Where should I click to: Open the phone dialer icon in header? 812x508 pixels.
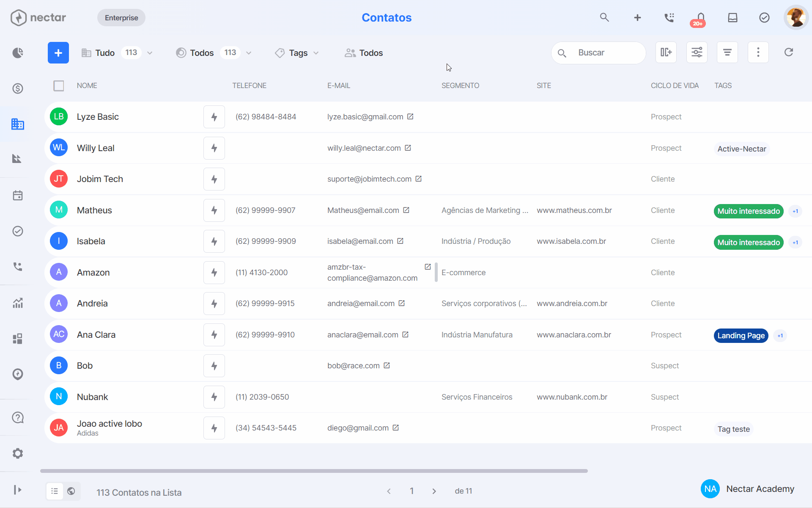coord(669,18)
